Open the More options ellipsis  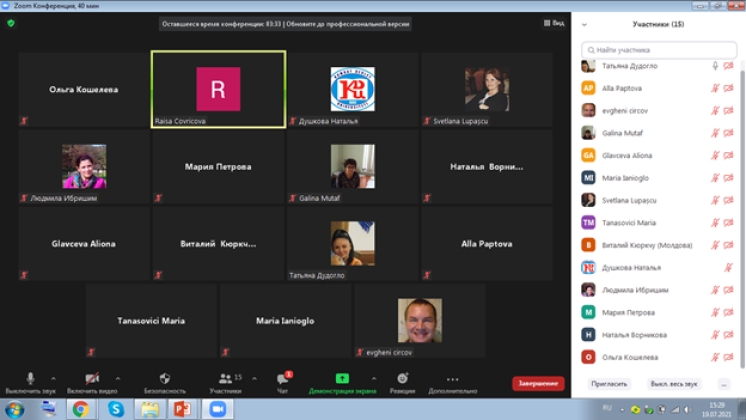452,379
